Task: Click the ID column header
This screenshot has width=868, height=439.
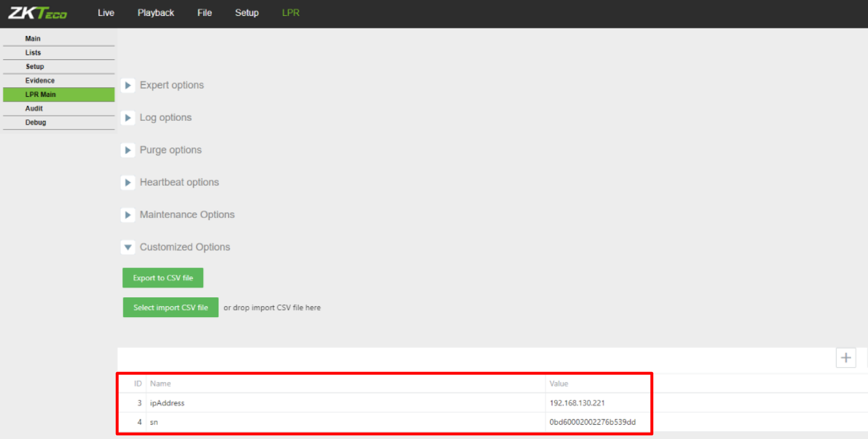Action: tap(138, 384)
